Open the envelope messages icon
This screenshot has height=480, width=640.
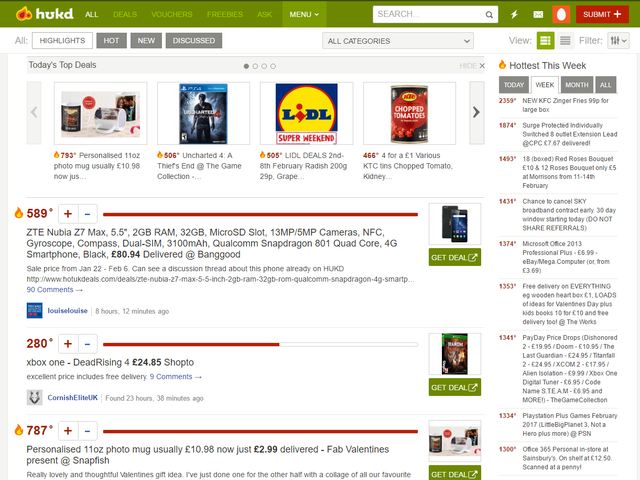538,14
